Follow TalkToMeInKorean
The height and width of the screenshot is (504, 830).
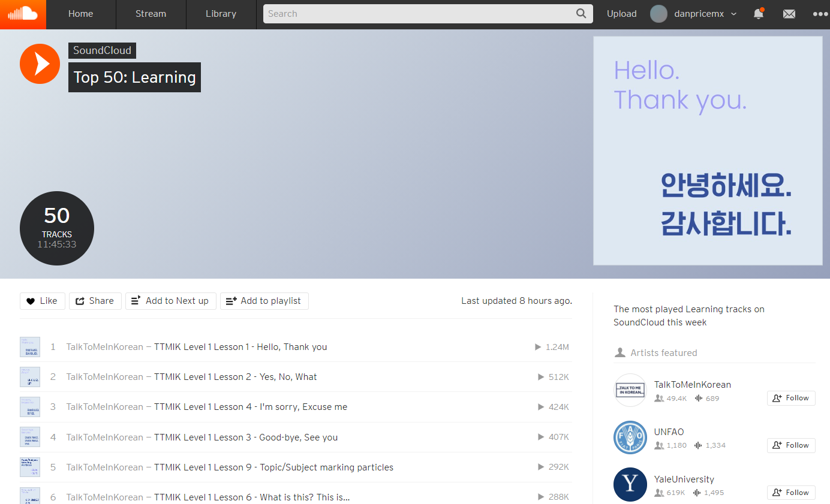point(791,398)
